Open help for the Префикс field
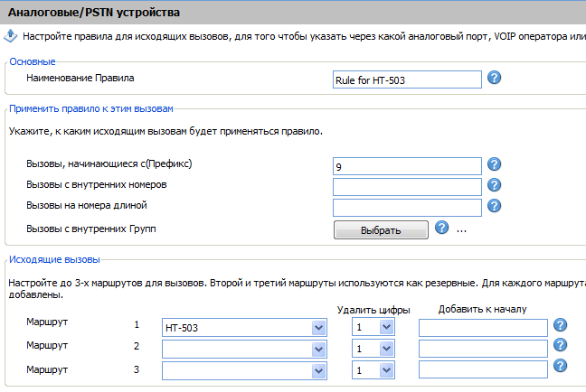This screenshot has height=392, width=586. pyautogui.click(x=494, y=163)
